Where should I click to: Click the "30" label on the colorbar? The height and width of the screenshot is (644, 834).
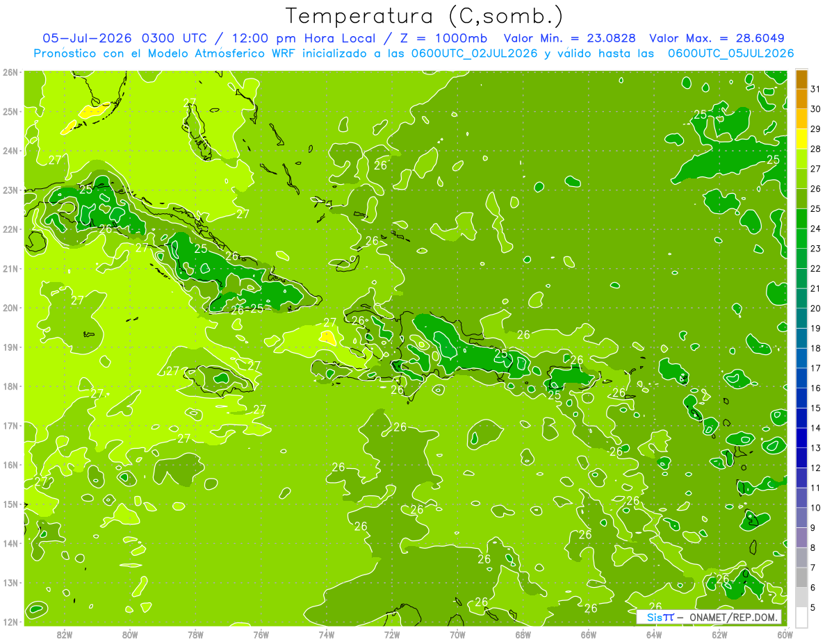coord(815,109)
